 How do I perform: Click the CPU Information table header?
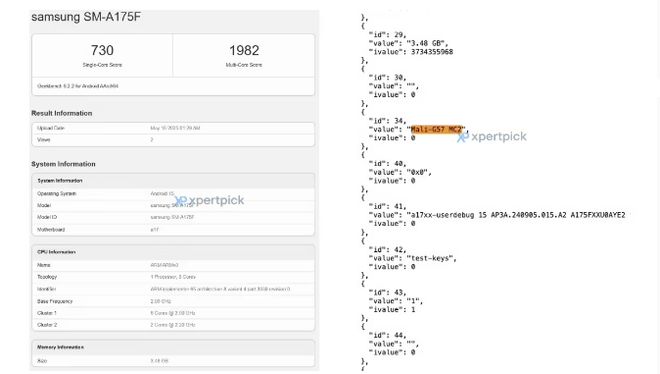pyautogui.click(x=173, y=252)
